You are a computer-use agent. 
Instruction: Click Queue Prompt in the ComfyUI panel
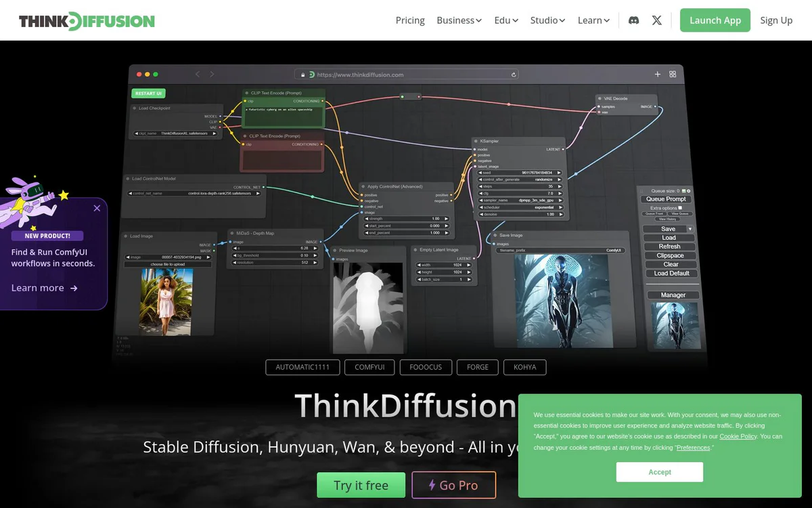[666, 199]
